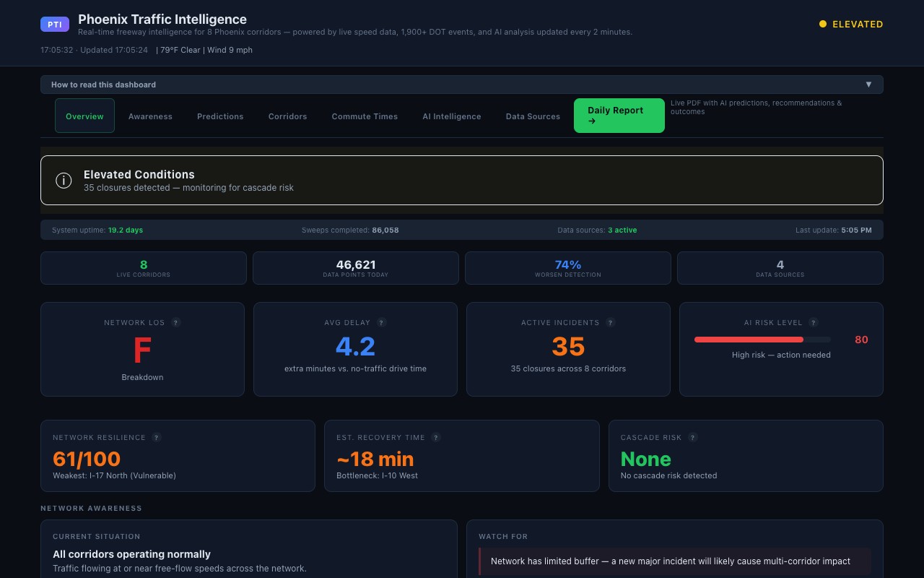Select the 46,621 Data Points Today card
This screenshot has width=924, height=578.
pos(355,267)
